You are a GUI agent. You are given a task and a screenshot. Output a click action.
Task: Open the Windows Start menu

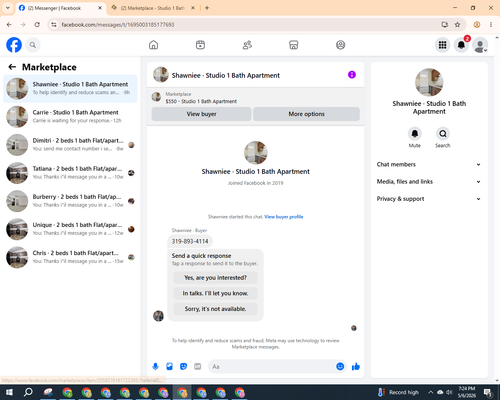tap(9, 392)
